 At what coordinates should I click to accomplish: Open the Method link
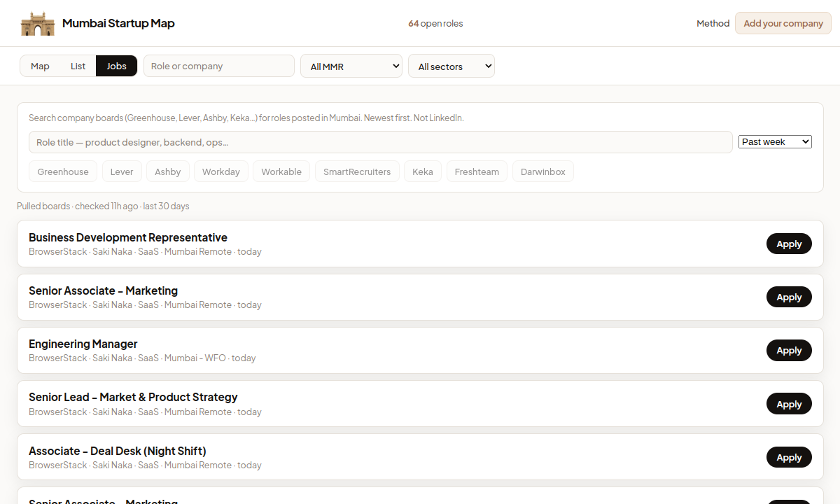pyautogui.click(x=713, y=23)
